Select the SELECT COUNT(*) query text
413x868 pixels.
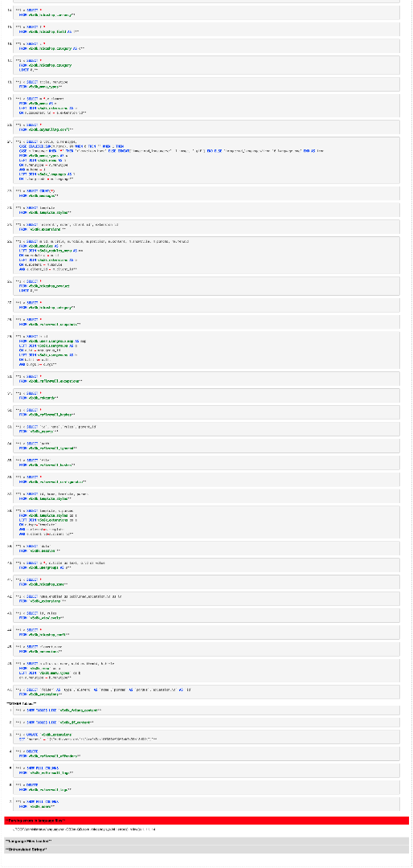tap(206, 193)
